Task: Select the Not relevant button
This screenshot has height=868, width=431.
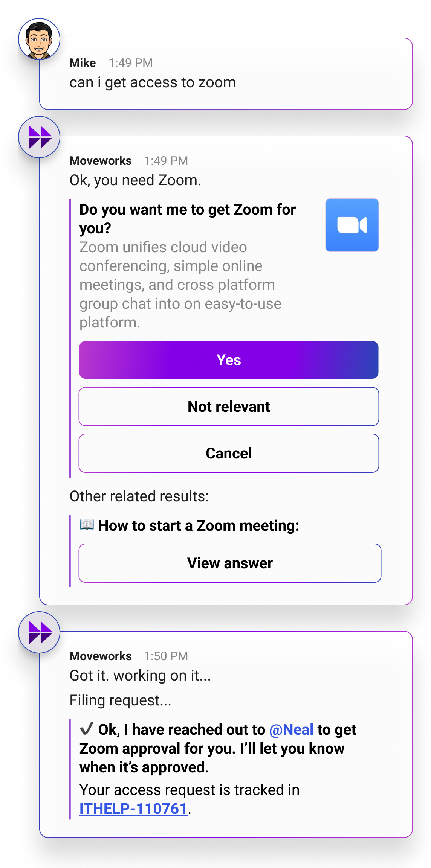Action: point(229,407)
